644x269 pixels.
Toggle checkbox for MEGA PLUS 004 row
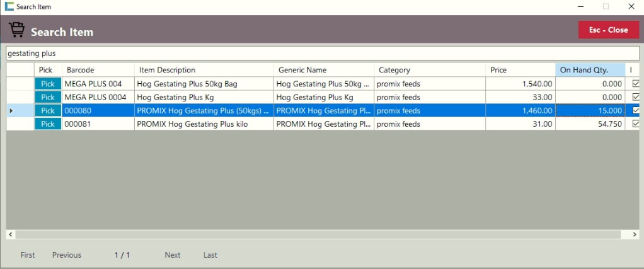point(635,84)
